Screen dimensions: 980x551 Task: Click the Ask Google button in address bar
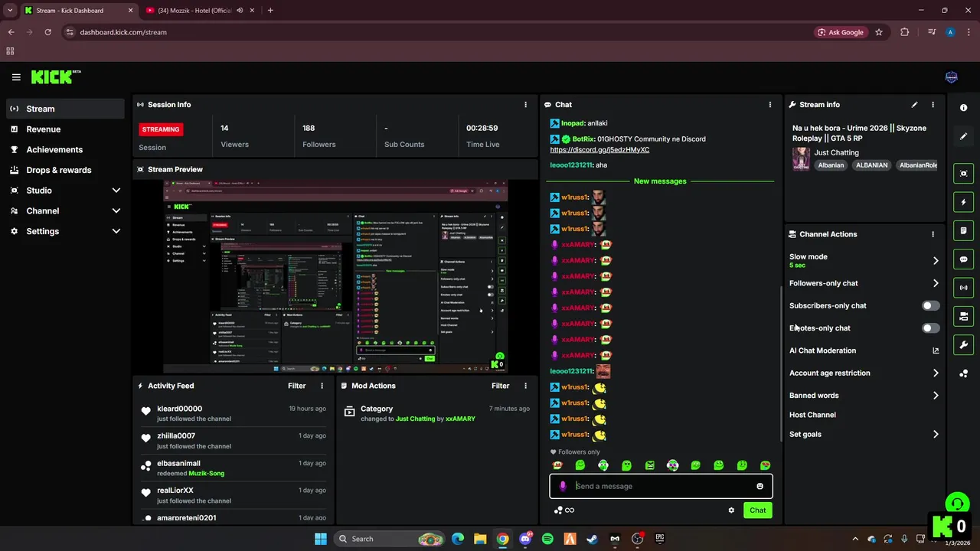(x=840, y=32)
